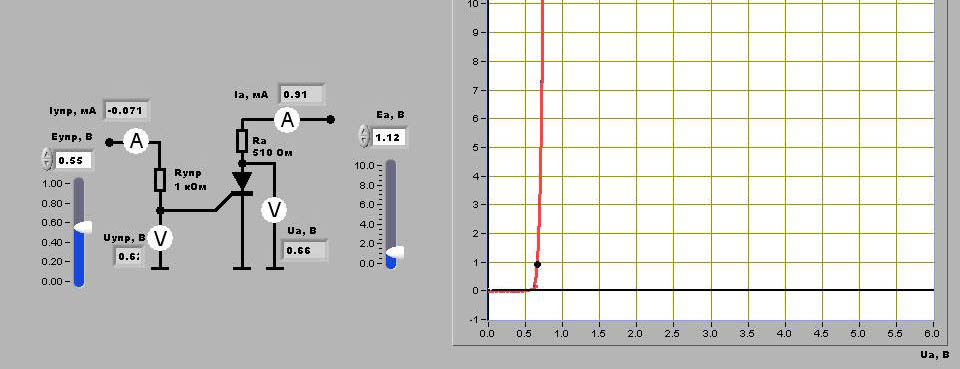Click the 'Ra 510 Ом' resistor label
The height and width of the screenshot is (369, 960).
272,147
